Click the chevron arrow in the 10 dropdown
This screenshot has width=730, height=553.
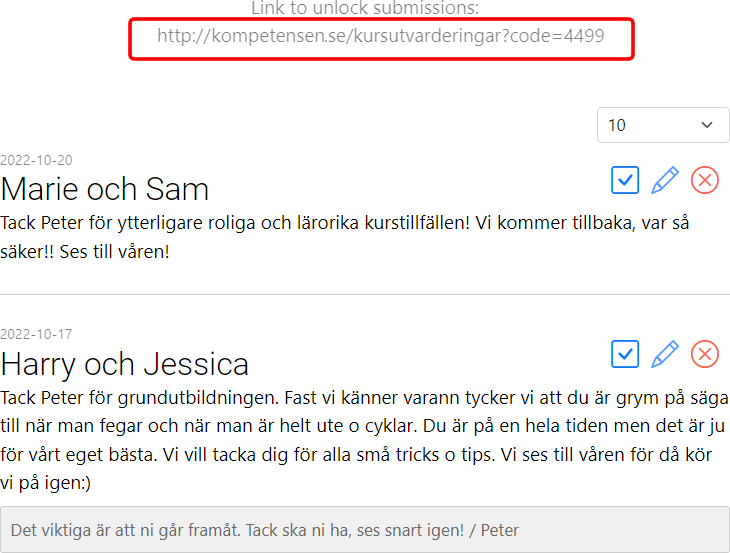[x=708, y=125]
